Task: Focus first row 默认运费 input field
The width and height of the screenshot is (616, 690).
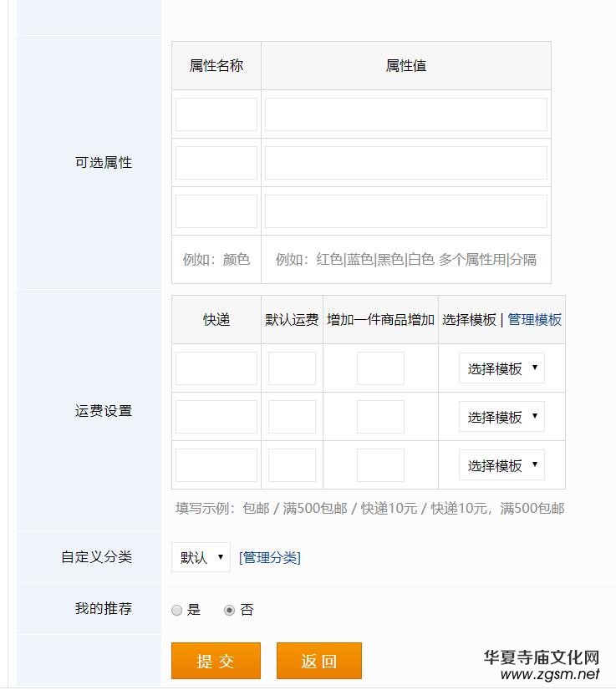Action: point(292,368)
